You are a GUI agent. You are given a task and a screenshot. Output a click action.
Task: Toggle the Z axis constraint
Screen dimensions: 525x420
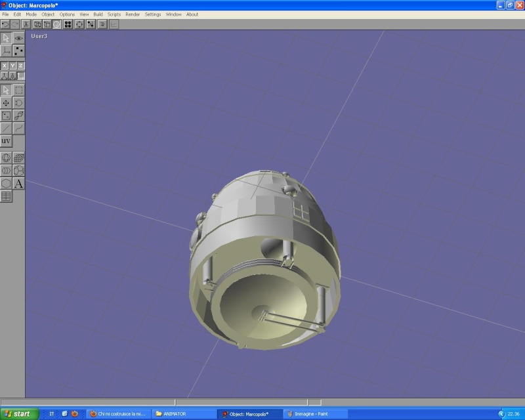tap(21, 66)
